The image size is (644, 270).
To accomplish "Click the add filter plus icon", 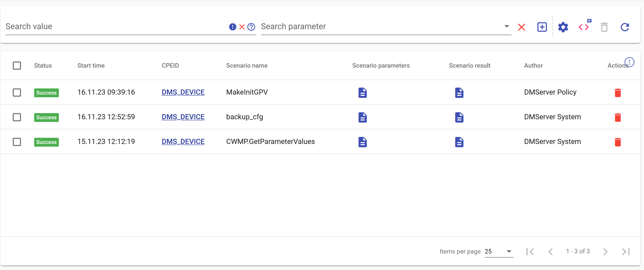I will coord(542,27).
